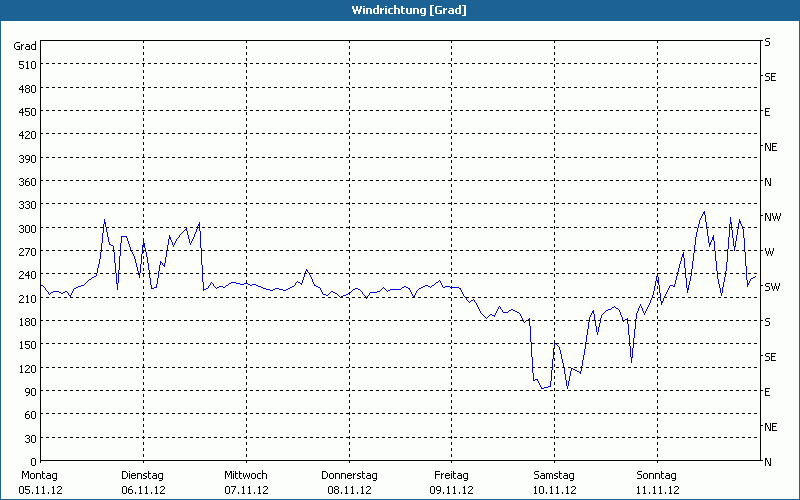
Task: Click the 510 value on the degree axis
Action: (x=28, y=65)
